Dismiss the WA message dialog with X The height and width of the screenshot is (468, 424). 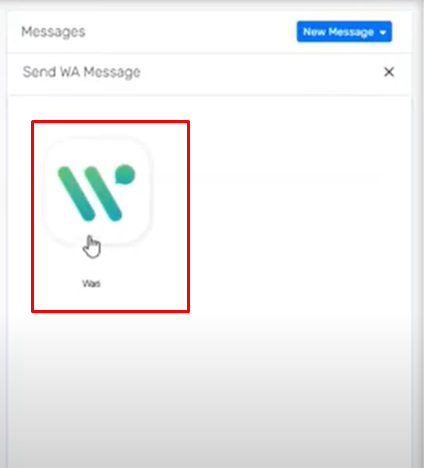(389, 72)
